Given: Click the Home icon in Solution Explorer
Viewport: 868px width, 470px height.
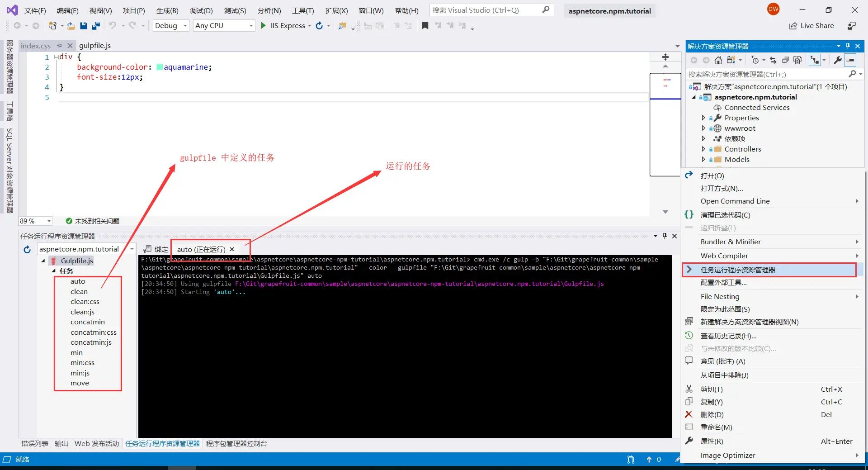Looking at the screenshot, I should [x=718, y=60].
